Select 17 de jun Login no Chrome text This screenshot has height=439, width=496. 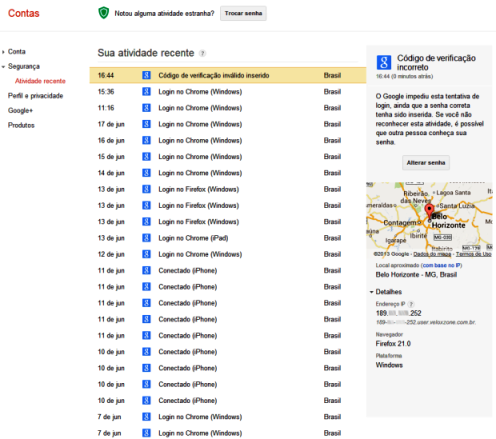pyautogui.click(x=200, y=124)
